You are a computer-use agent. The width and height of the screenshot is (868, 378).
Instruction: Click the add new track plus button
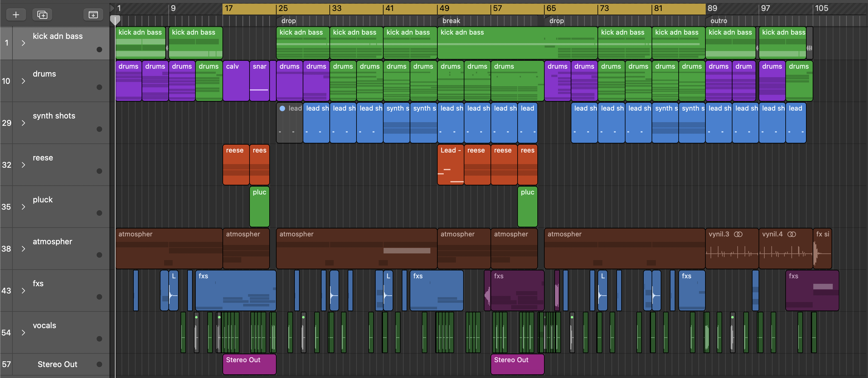coord(16,15)
